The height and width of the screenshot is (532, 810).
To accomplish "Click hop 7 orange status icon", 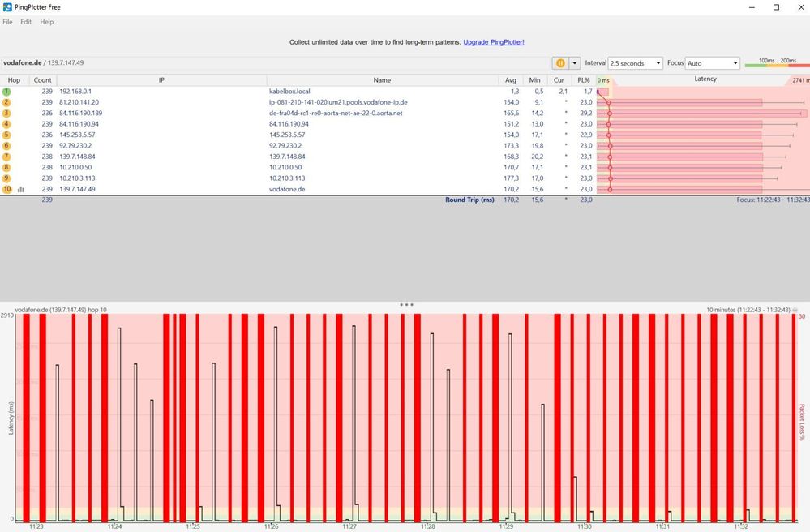I will (6, 157).
